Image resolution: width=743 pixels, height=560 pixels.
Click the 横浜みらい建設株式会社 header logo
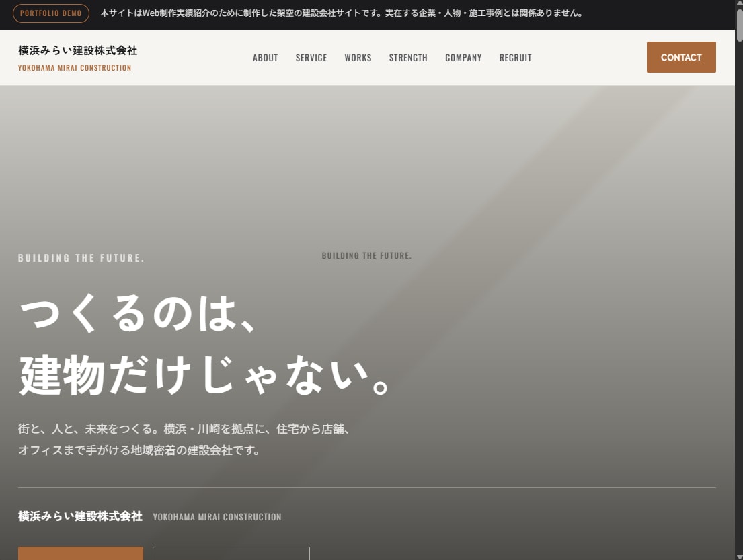click(78, 50)
